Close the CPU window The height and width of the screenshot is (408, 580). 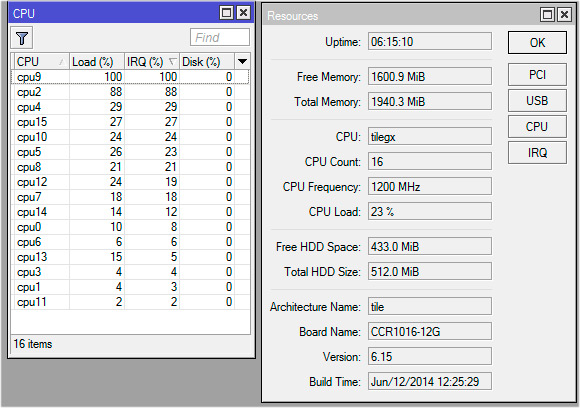click(x=244, y=13)
